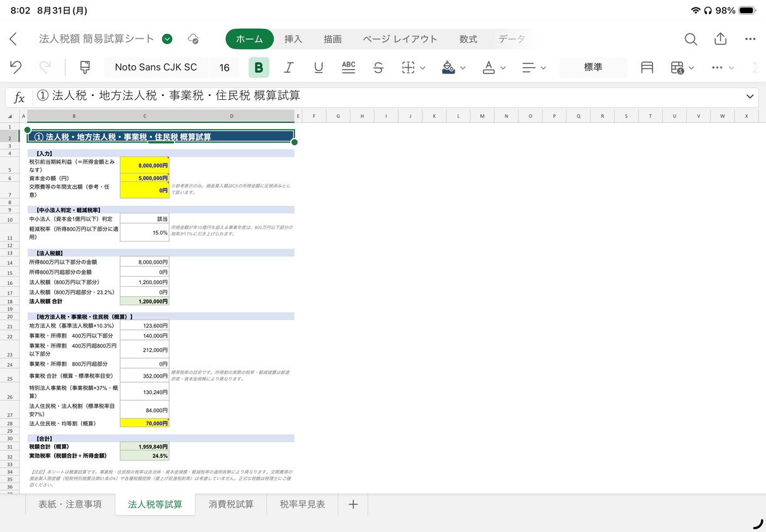The image size is (766, 532).
Task: Select the 1,959,840円 total tax cell
Action: click(144, 447)
